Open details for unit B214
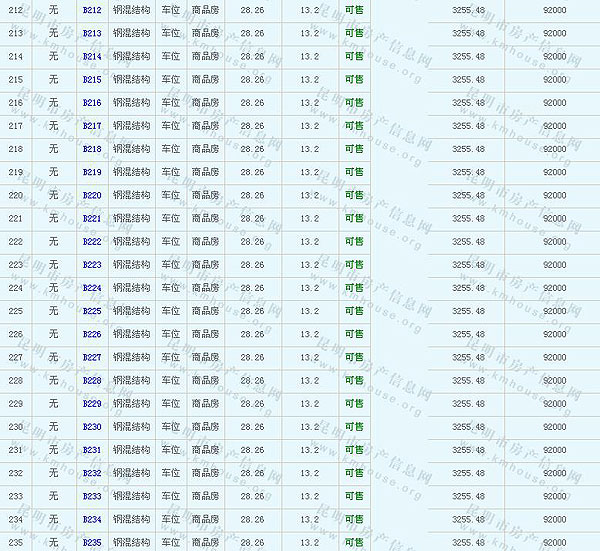This screenshot has width=600, height=551. (92, 56)
